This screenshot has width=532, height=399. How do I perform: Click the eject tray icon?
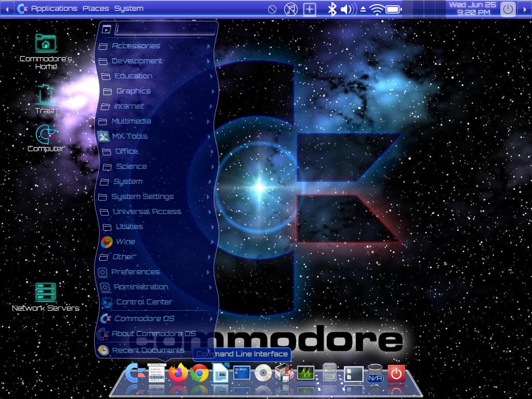(363, 9)
